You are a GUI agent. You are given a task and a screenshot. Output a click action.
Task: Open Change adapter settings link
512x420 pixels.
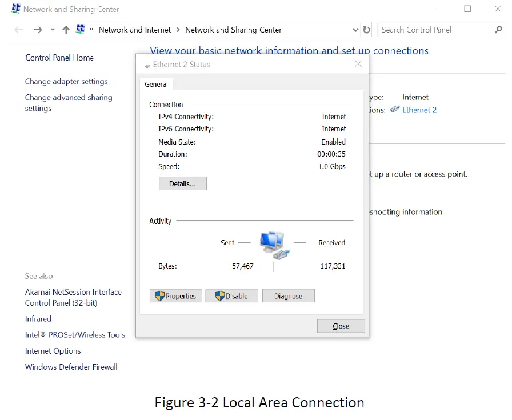click(x=66, y=82)
